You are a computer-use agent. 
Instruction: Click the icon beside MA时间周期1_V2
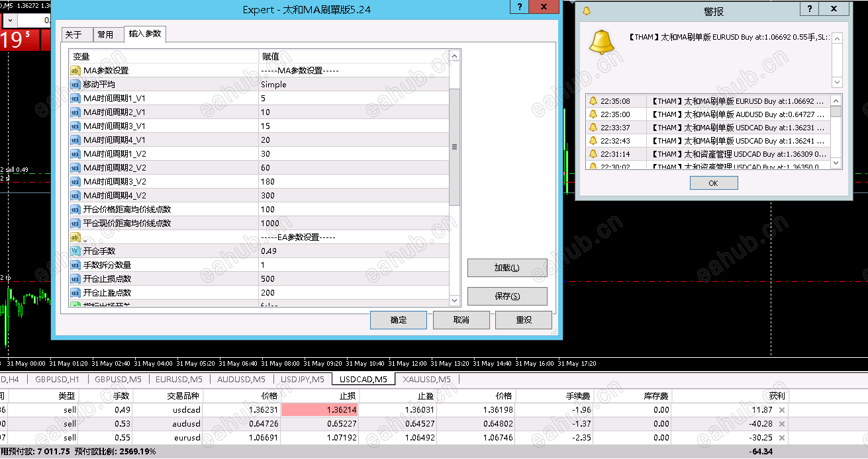click(75, 154)
